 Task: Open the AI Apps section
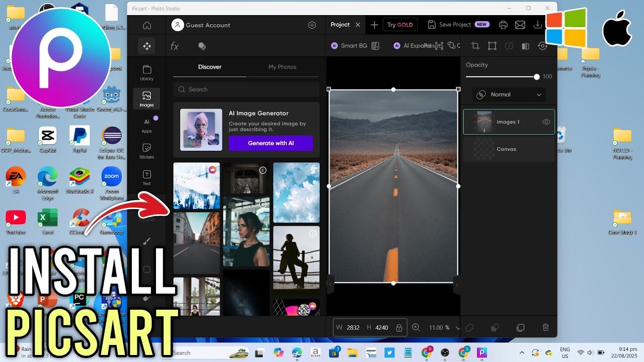(x=147, y=125)
